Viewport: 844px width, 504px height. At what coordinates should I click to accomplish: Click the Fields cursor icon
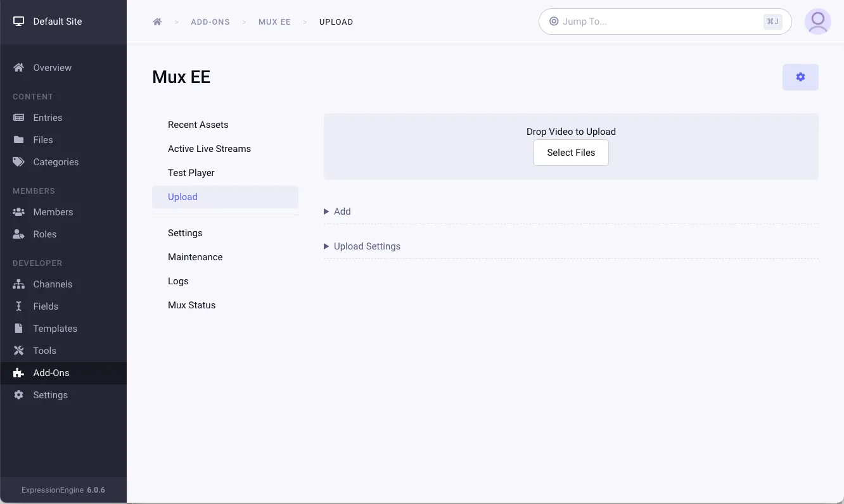(19, 306)
